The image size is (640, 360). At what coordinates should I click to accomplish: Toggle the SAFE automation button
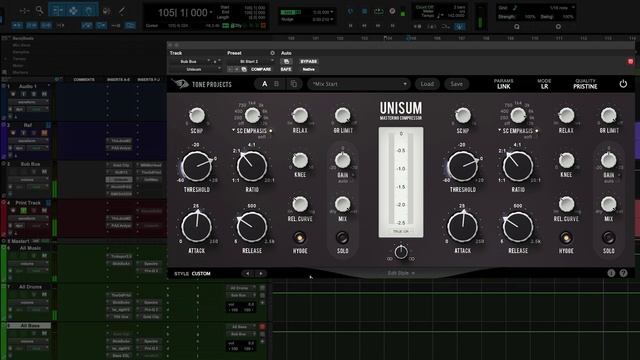[x=286, y=69]
